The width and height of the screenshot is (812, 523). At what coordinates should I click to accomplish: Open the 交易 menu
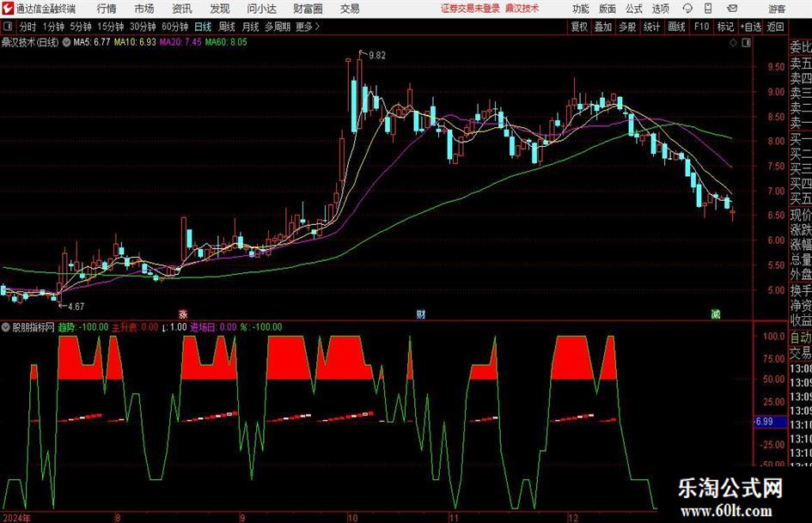pos(350,9)
